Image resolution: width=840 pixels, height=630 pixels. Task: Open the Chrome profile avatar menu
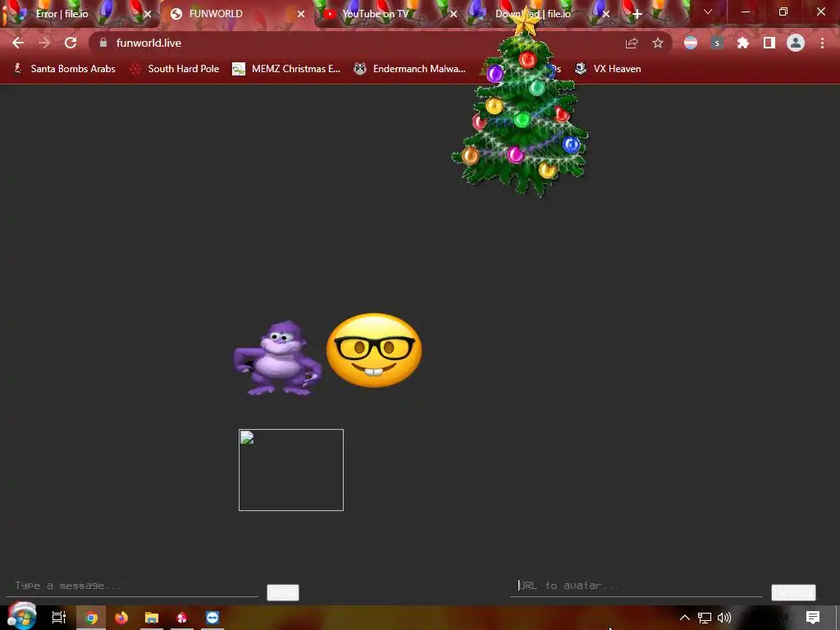tap(796, 43)
